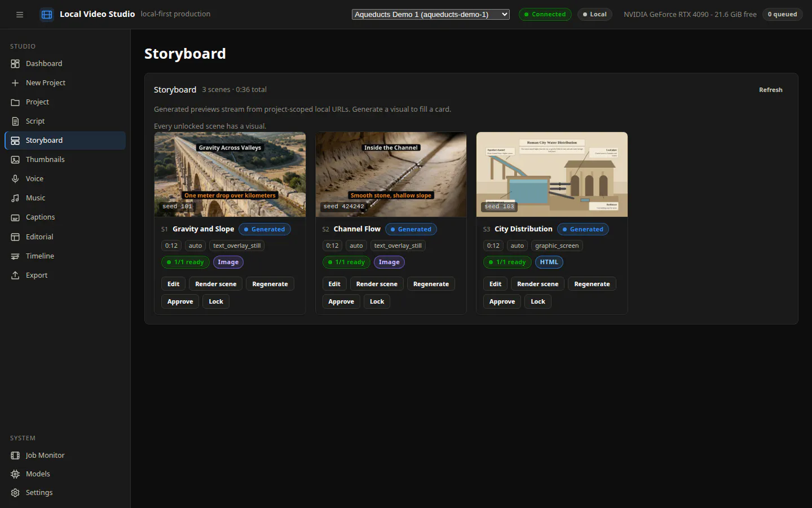Go to New Project
This screenshot has width=812, height=508.
(x=65, y=83)
